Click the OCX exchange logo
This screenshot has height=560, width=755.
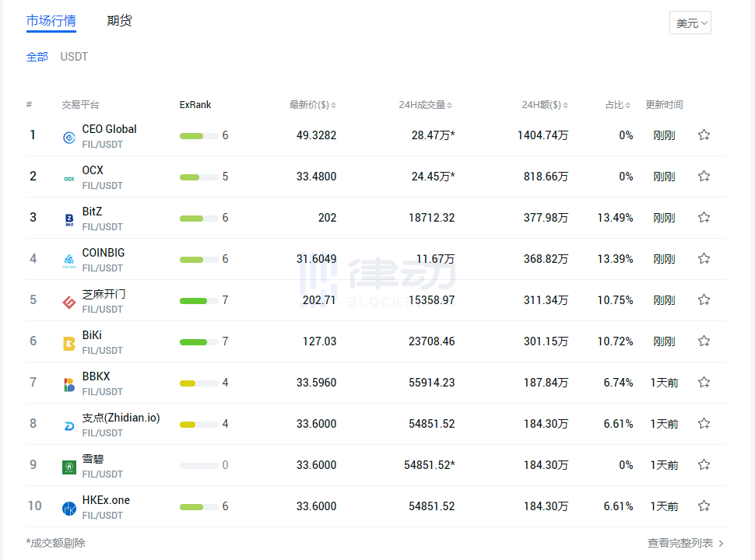click(x=69, y=178)
